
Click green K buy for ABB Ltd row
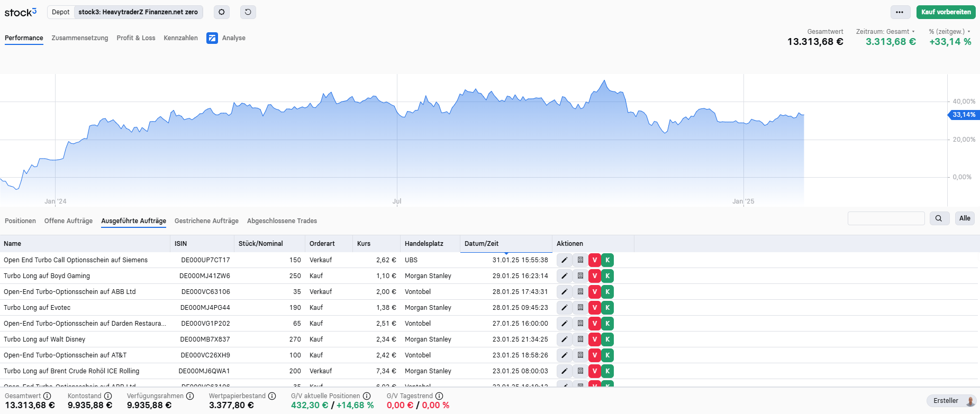click(607, 292)
